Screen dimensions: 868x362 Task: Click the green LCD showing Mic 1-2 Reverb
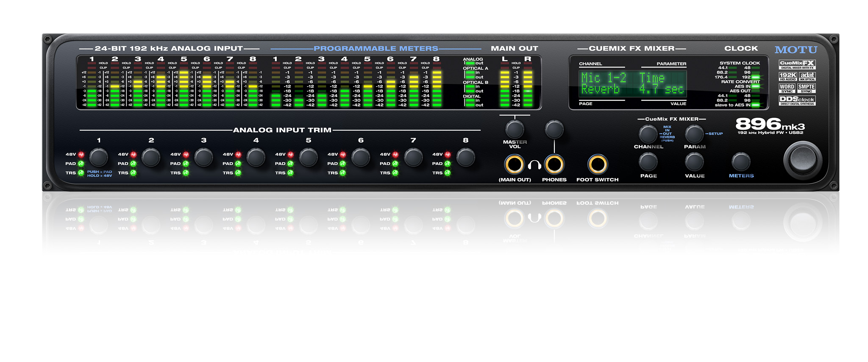coord(632,84)
